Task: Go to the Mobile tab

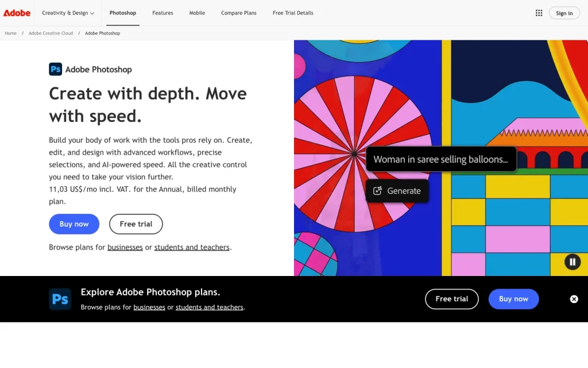Action: point(197,13)
